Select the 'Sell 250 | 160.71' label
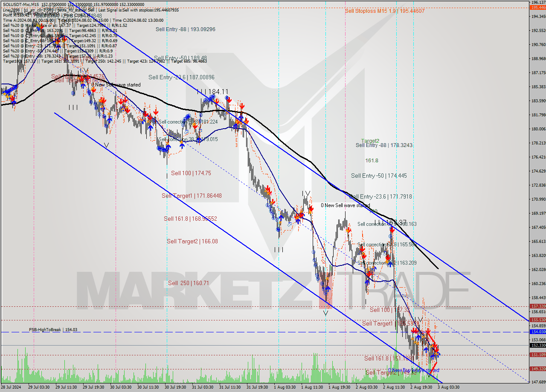546x392 pixels. tap(188, 283)
